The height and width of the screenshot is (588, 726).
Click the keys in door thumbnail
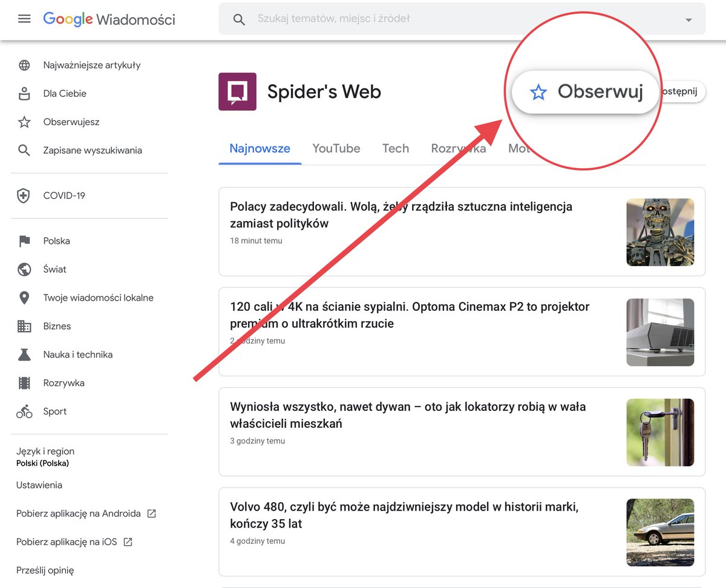(x=660, y=433)
